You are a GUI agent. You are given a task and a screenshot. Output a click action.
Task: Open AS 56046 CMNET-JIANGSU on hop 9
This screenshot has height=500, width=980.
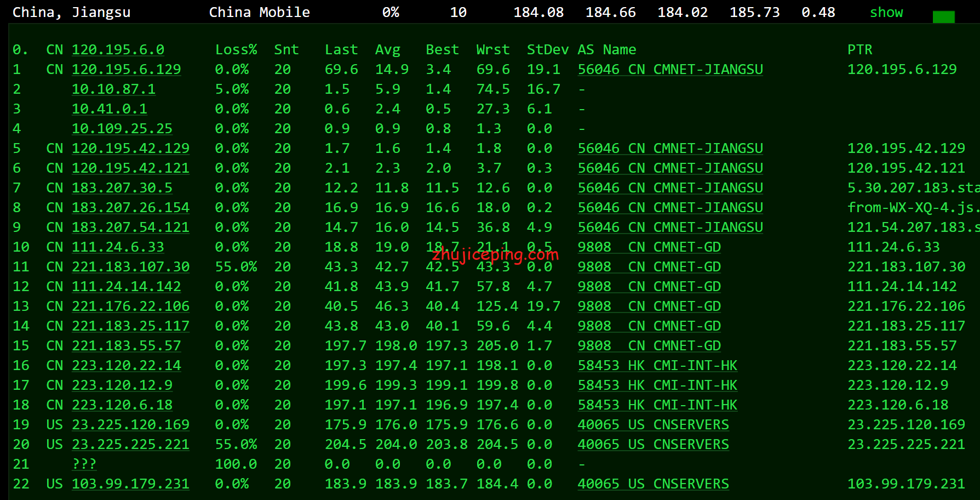(670, 227)
